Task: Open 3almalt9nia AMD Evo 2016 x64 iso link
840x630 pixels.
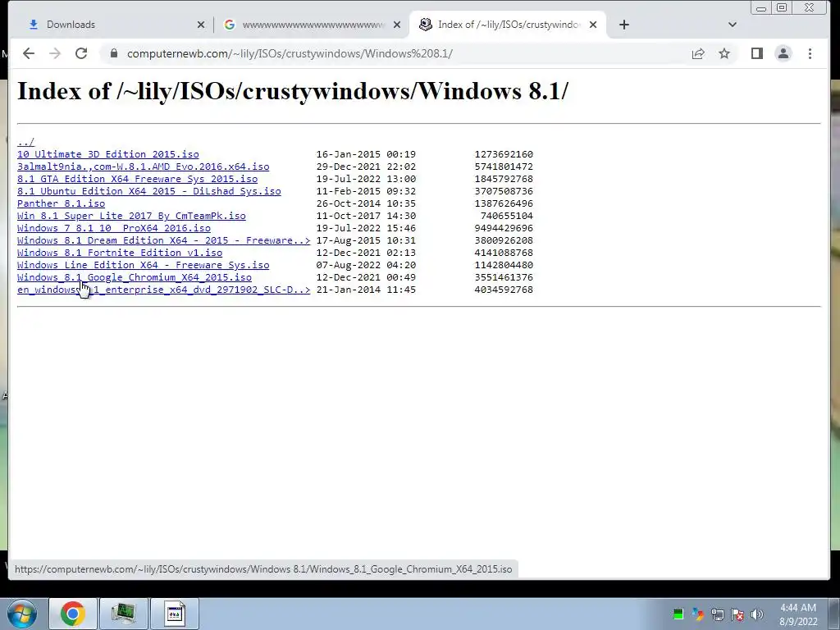Action: (x=143, y=167)
